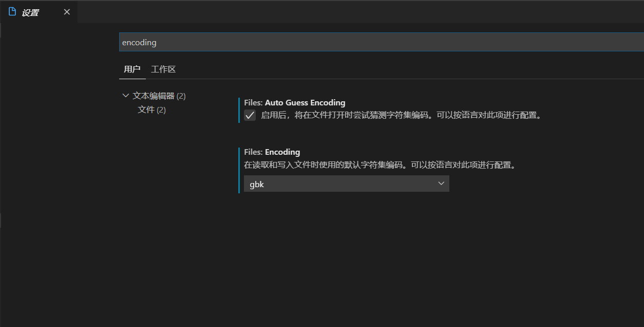
Task: Switch to the 工作区 settings tab
Action: click(x=163, y=69)
